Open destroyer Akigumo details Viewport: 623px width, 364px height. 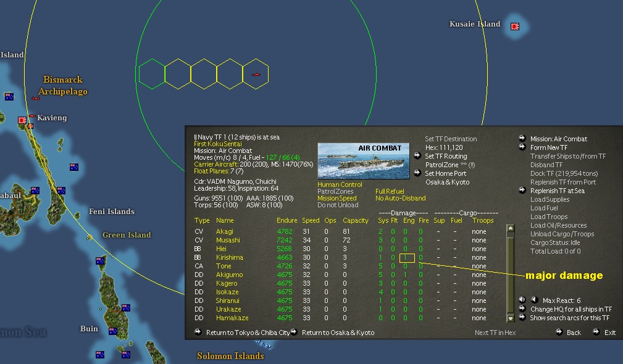(229, 275)
